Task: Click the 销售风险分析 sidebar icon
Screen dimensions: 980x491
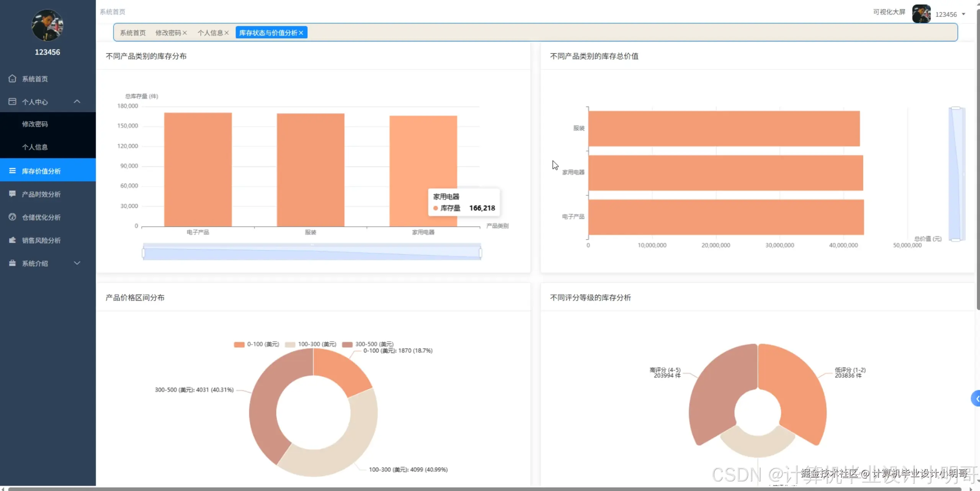Action: point(12,240)
